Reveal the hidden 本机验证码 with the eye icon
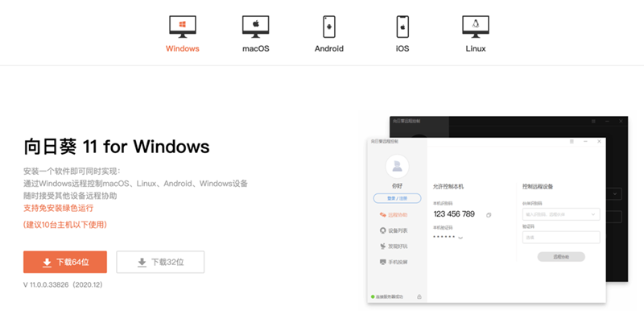Image resolution: width=644 pixels, height=315 pixels. pos(460,238)
